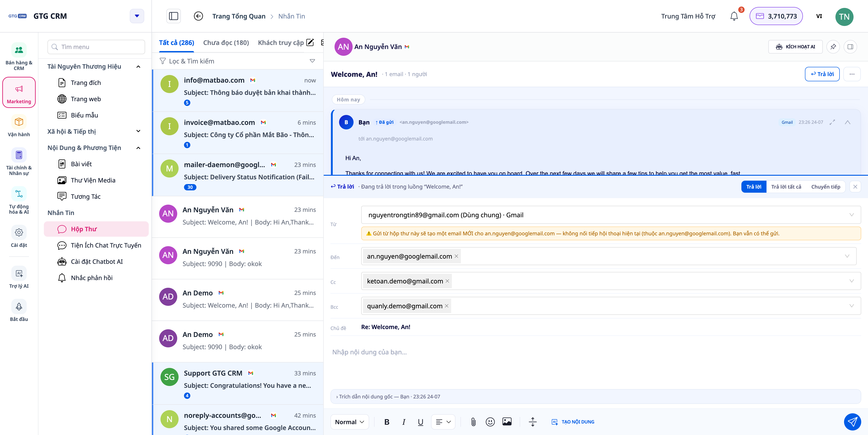Open the sender mailbox dropdown

coord(611,215)
